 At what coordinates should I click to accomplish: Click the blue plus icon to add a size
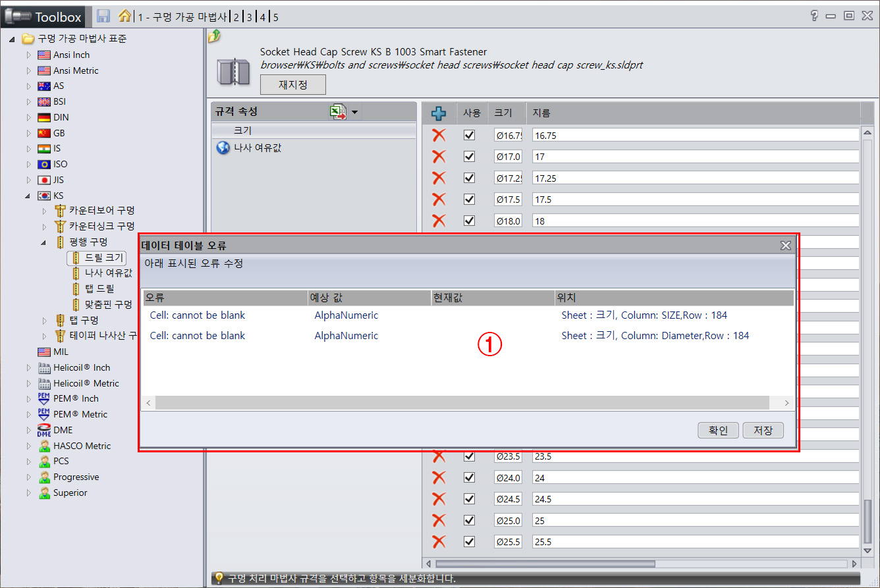pyautogui.click(x=439, y=113)
